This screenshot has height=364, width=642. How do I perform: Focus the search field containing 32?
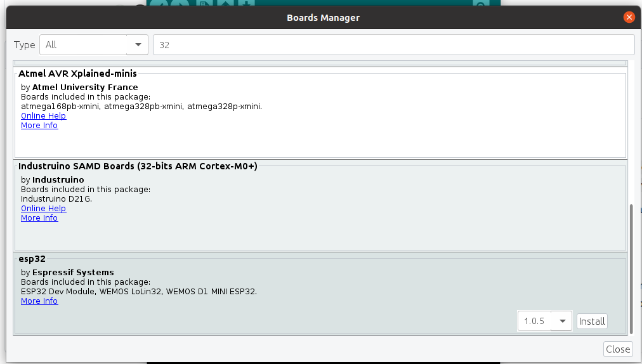pyautogui.click(x=393, y=45)
